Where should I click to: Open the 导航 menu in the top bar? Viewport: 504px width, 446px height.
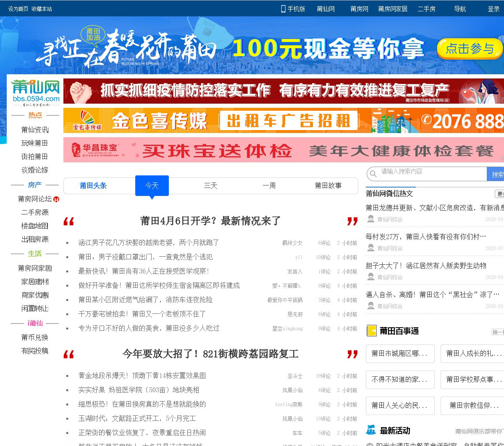pyautogui.click(x=460, y=9)
